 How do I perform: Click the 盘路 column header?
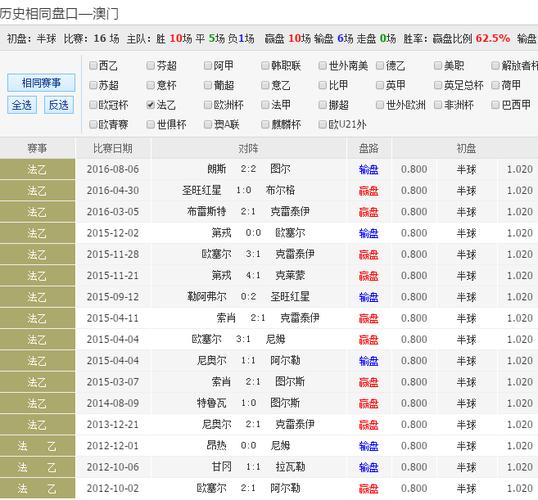tap(369, 148)
